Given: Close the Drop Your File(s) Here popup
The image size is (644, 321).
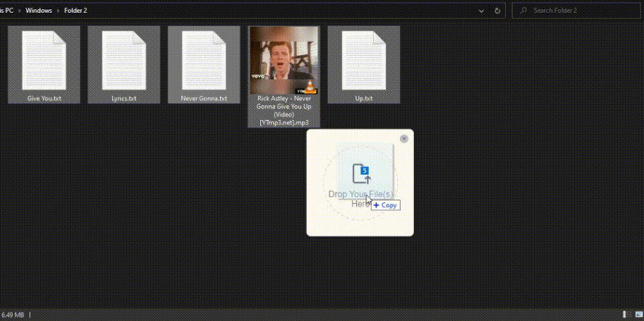Looking at the screenshot, I should (x=403, y=139).
